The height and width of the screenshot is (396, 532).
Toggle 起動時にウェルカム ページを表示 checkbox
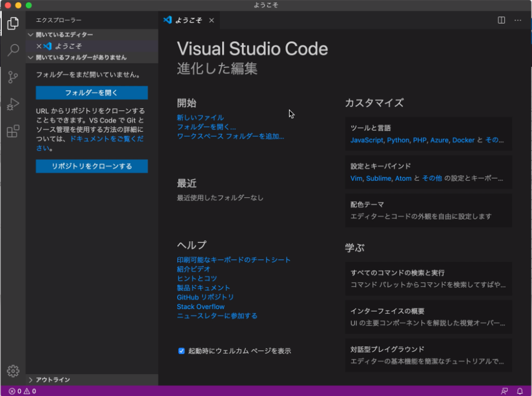coord(181,351)
